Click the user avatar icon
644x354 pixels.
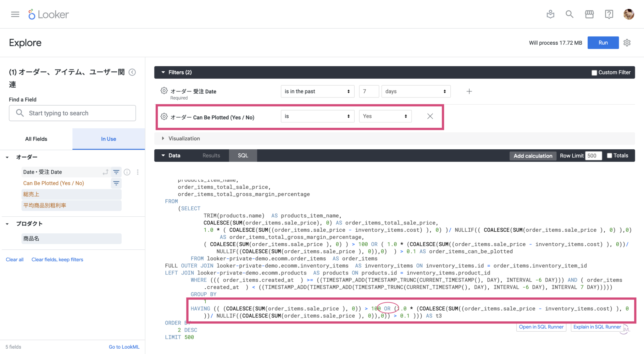628,14
